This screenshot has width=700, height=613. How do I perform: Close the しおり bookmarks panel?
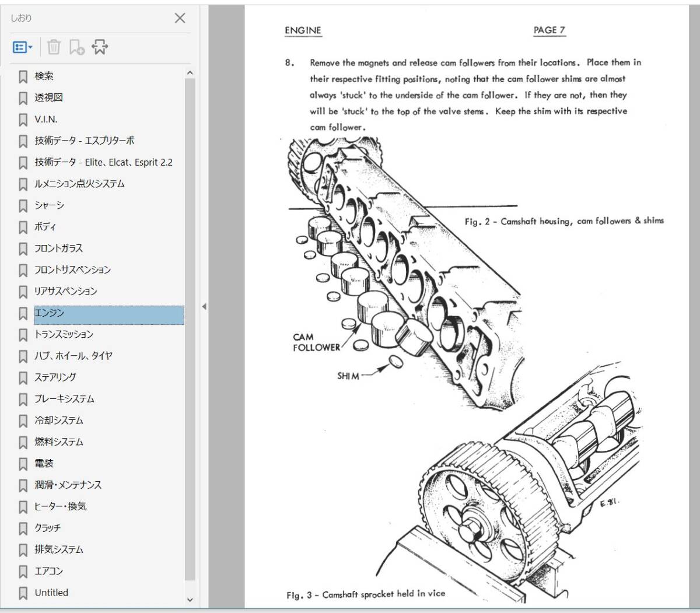pos(180,18)
